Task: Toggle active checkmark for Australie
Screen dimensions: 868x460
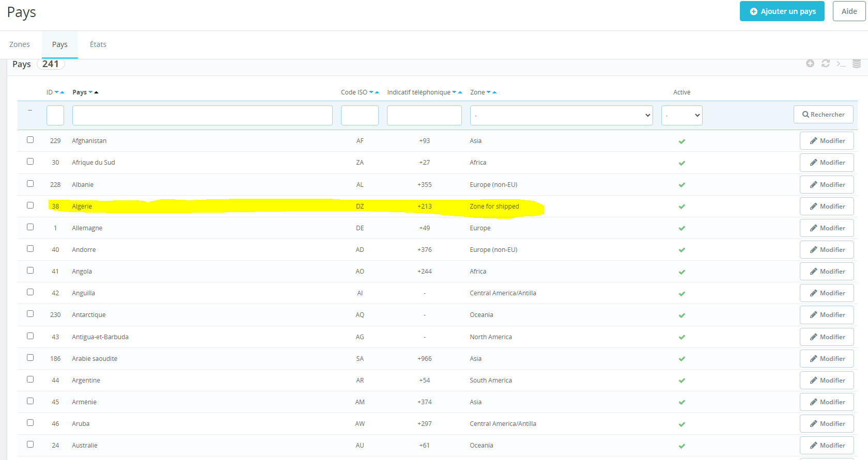Action: [682, 446]
